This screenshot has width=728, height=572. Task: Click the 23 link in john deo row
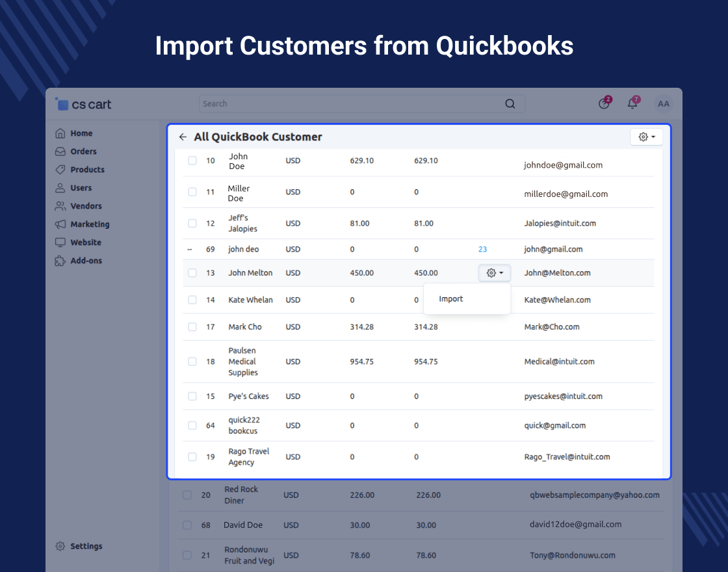(482, 250)
